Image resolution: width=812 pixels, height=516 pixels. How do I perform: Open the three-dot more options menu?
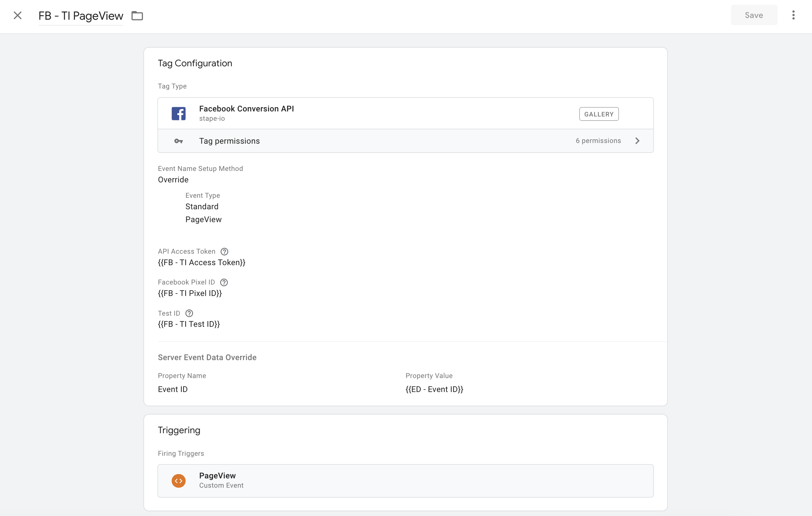[x=793, y=15]
